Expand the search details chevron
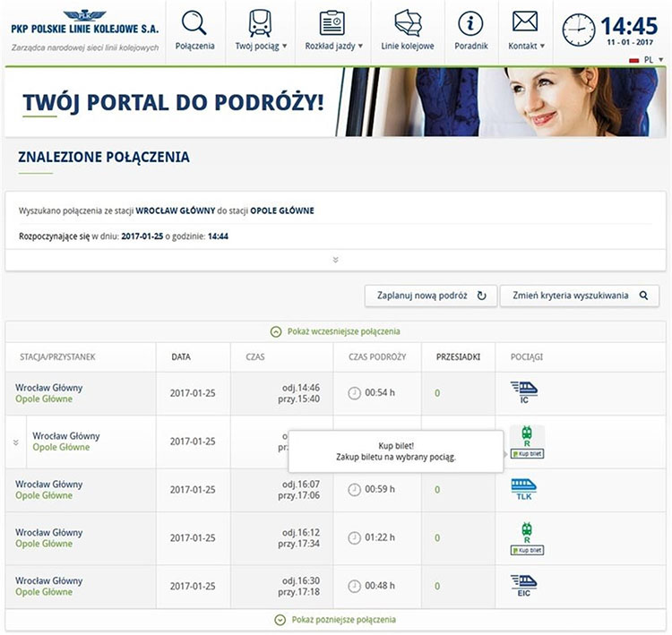 [335, 260]
